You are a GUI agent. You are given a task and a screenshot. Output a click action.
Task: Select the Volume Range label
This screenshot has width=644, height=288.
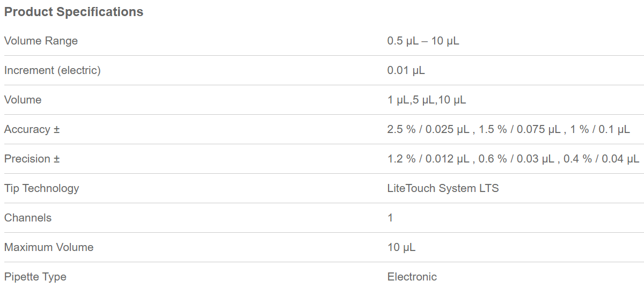point(41,41)
